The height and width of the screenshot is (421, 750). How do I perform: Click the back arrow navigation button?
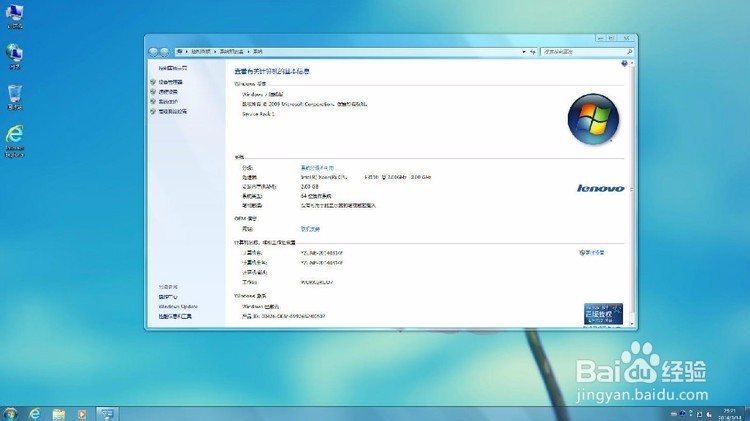154,52
